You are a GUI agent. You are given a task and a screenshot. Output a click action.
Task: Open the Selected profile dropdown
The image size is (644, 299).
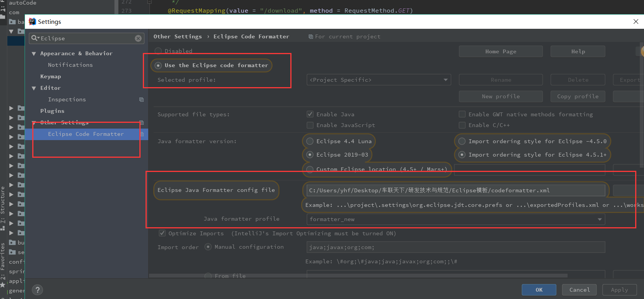click(379, 80)
